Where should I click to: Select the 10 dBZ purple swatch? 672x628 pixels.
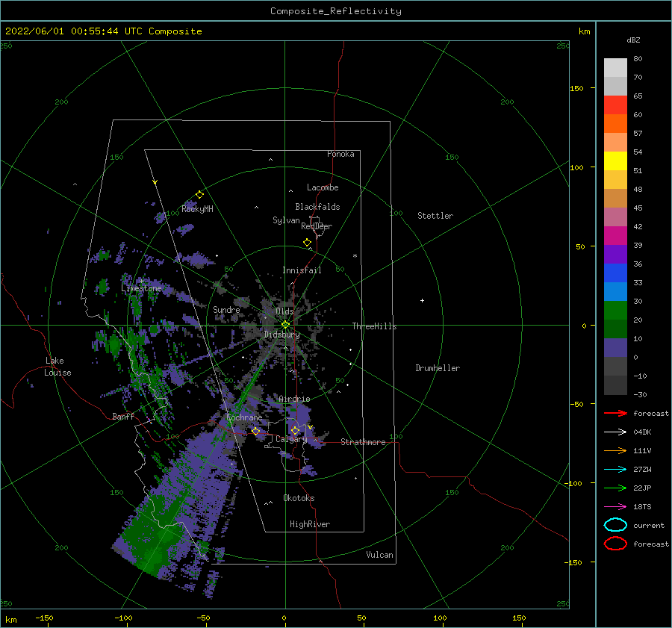tap(615, 348)
